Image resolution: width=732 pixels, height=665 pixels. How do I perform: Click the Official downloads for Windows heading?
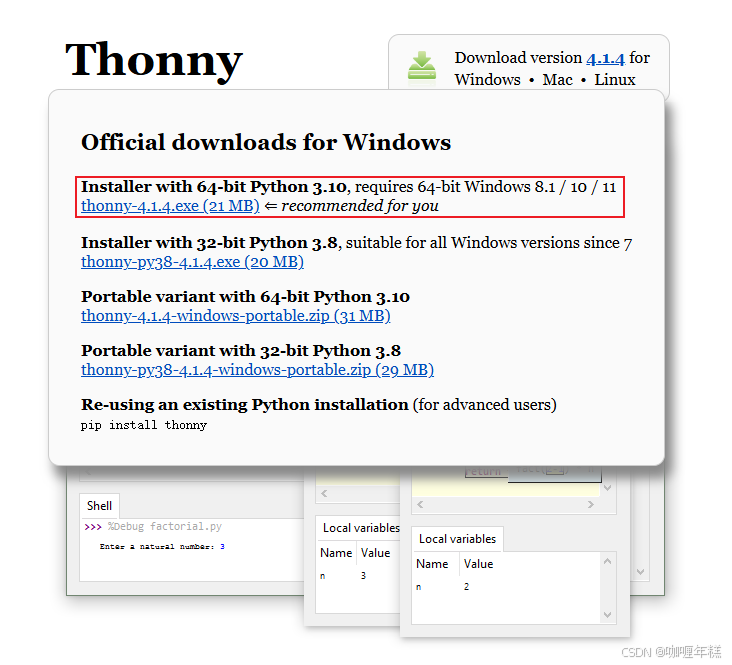coord(266,142)
